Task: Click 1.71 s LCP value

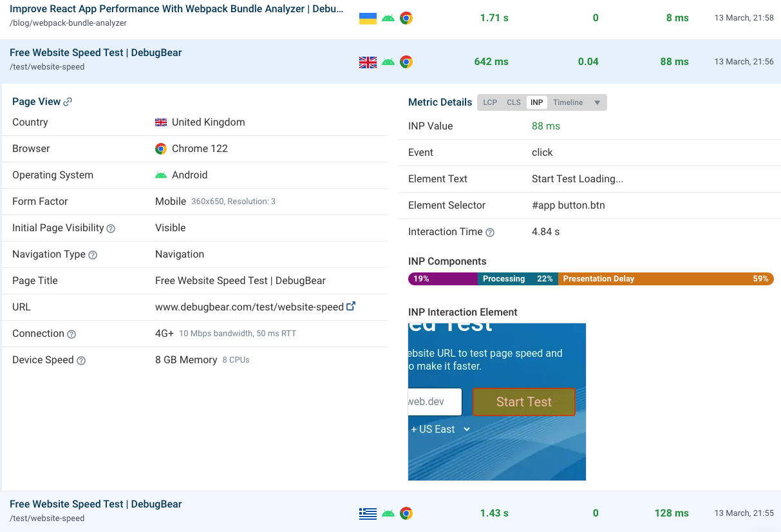Action: [x=494, y=18]
